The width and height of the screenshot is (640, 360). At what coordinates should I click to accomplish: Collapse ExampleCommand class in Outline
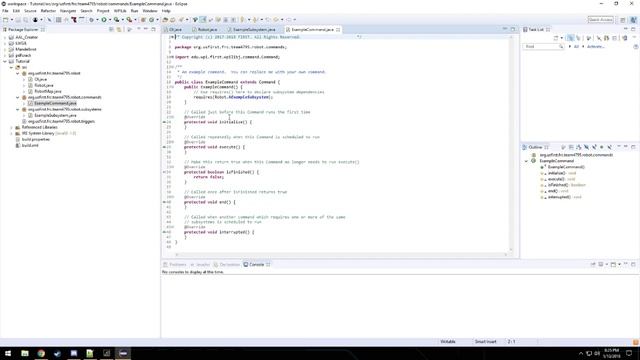(526, 161)
